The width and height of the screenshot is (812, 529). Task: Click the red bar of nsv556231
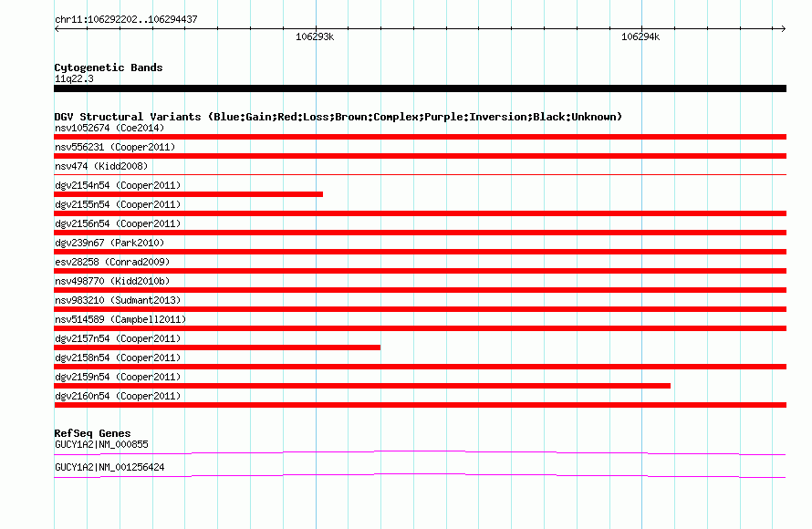420,156
